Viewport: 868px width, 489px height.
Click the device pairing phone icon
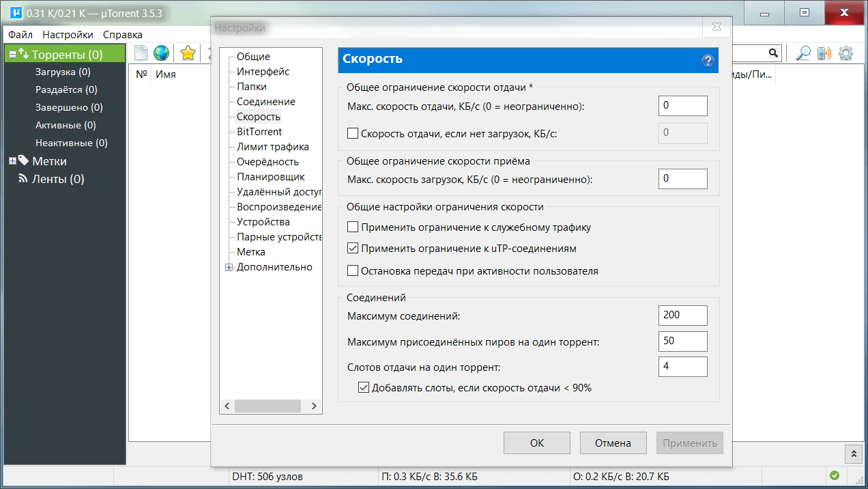tap(822, 53)
